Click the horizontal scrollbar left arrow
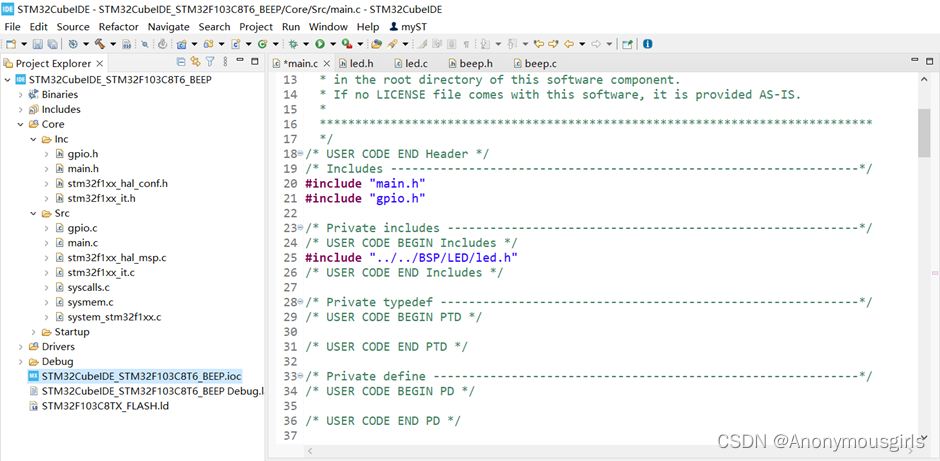This screenshot has height=461, width=940. point(310,451)
